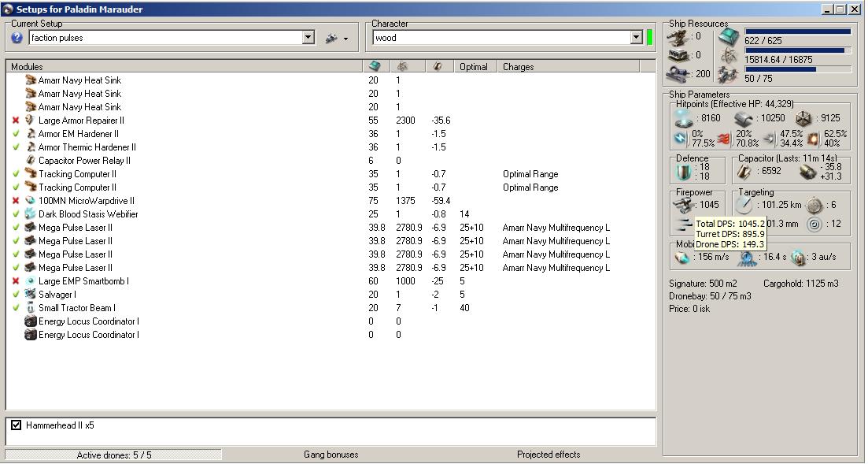Screen dimensions: 868x464
Task: Sort by the CPU column header icon
Action: [375, 66]
